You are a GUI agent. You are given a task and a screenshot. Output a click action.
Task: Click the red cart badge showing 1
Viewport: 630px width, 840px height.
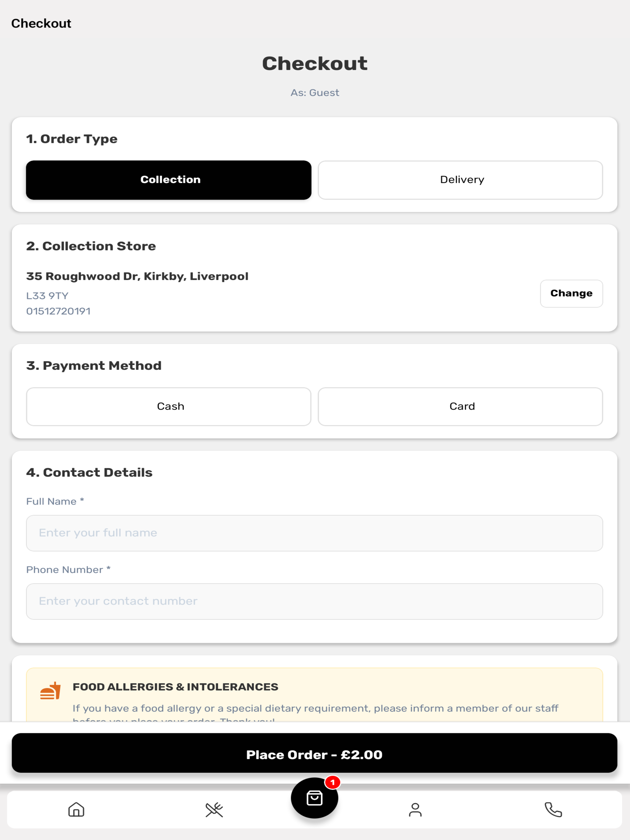pyautogui.click(x=333, y=782)
